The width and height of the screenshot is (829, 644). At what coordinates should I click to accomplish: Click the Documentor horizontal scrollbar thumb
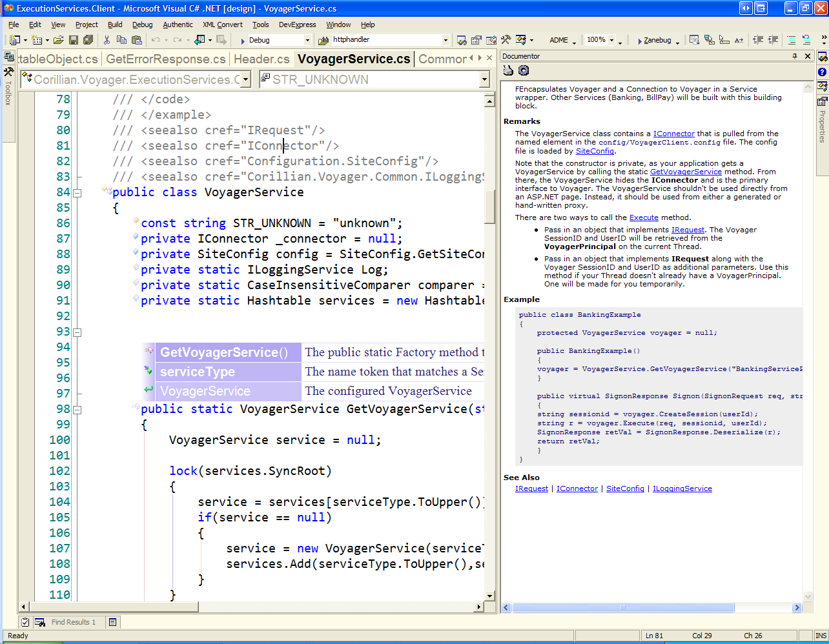coord(623,607)
